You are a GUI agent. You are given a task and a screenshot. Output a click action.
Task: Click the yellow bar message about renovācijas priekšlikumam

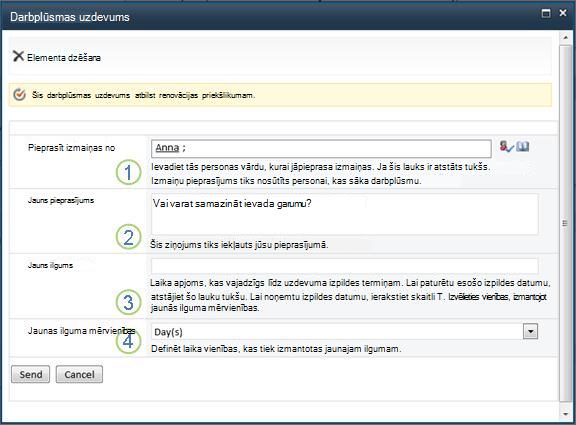(143, 95)
